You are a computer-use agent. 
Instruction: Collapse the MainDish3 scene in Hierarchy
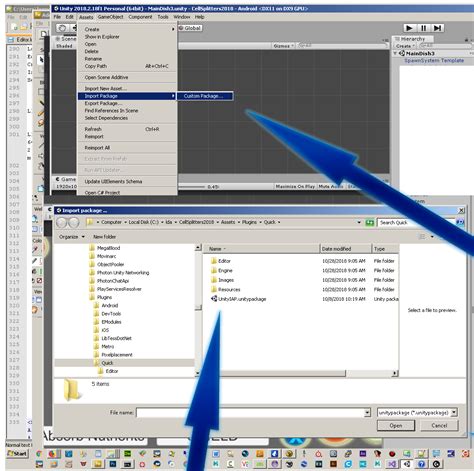point(395,53)
